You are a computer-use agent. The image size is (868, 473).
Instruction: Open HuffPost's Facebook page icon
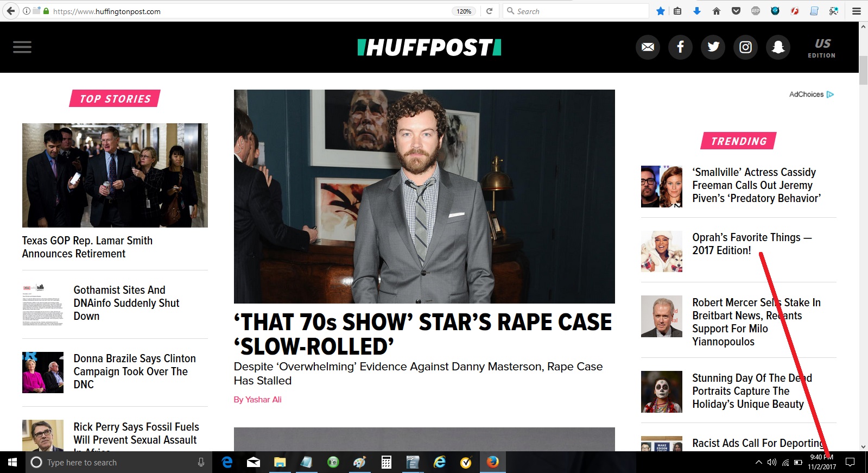680,47
